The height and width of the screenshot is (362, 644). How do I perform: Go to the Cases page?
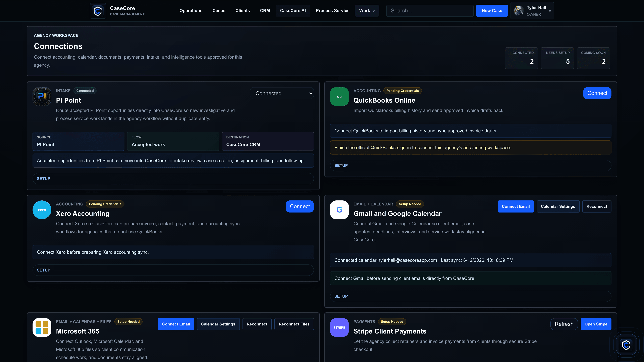click(219, 11)
